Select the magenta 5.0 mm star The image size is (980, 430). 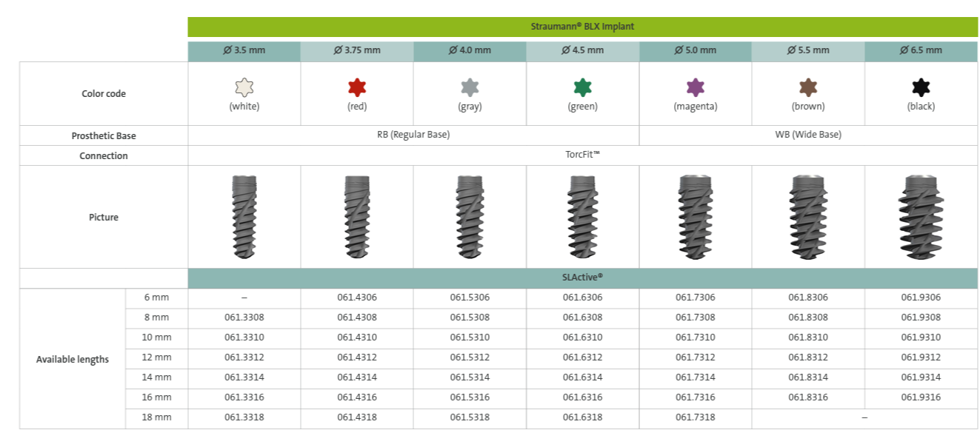696,86
